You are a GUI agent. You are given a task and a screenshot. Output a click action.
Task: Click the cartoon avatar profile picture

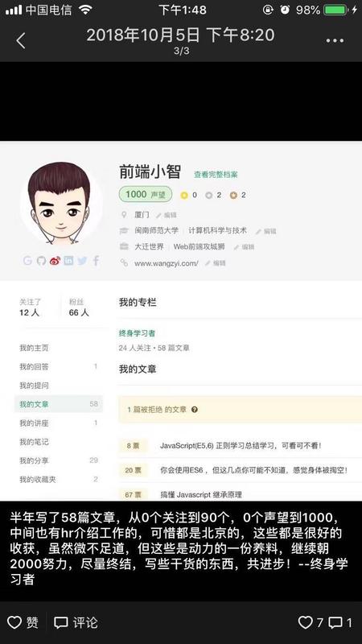61,204
